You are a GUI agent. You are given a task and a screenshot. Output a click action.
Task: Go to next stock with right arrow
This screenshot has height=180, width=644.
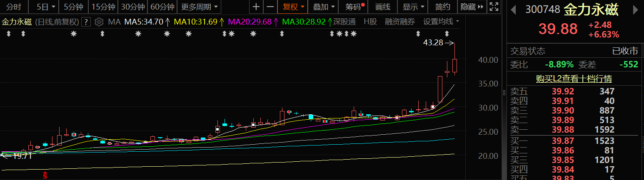click(x=637, y=10)
